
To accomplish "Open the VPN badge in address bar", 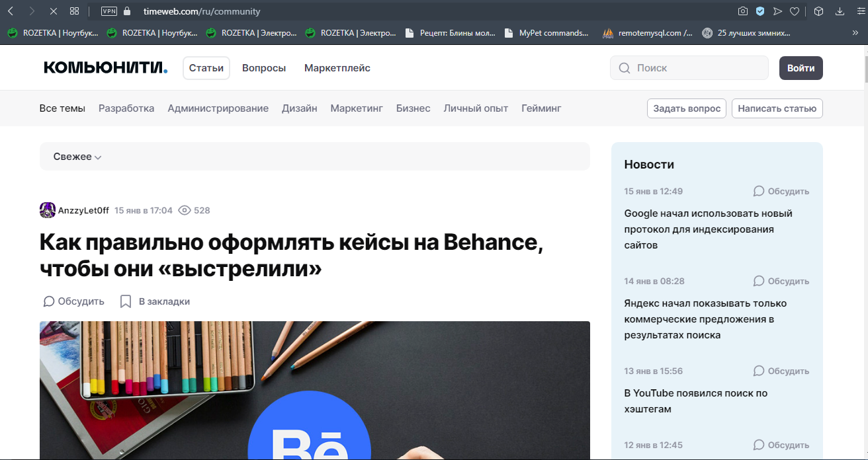I will point(109,11).
